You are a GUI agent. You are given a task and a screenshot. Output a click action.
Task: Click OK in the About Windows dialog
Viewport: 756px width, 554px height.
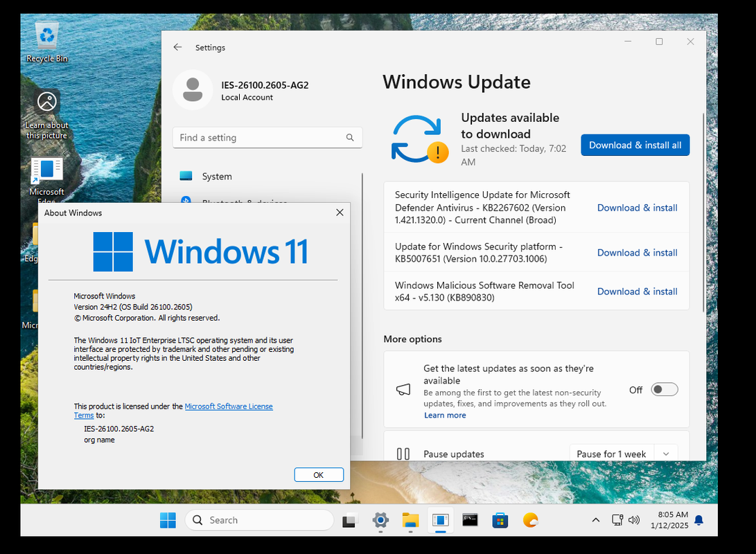pos(319,474)
